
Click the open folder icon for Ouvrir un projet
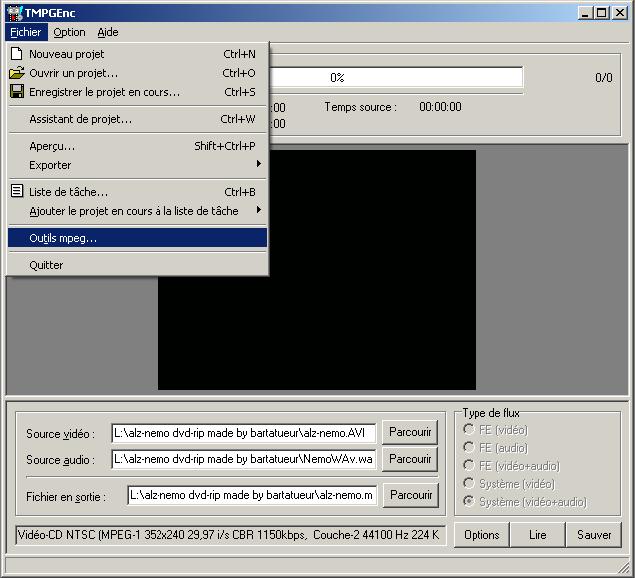click(x=16, y=73)
